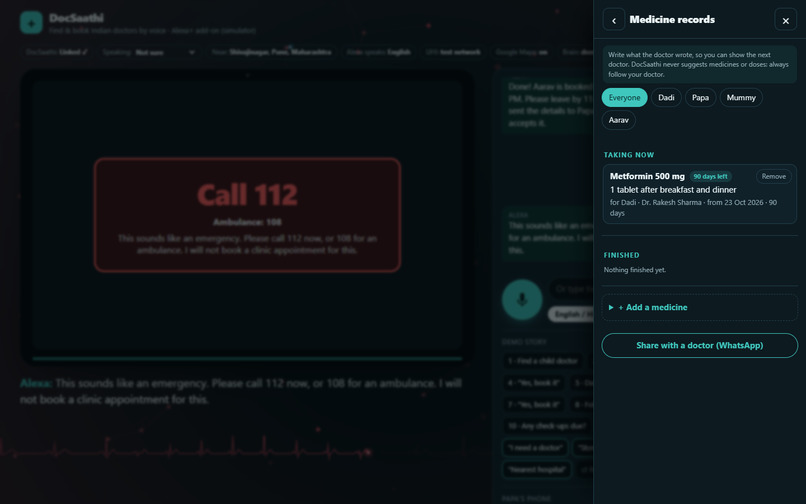
Task: Filter medicines by Everyone
Action: pos(625,98)
